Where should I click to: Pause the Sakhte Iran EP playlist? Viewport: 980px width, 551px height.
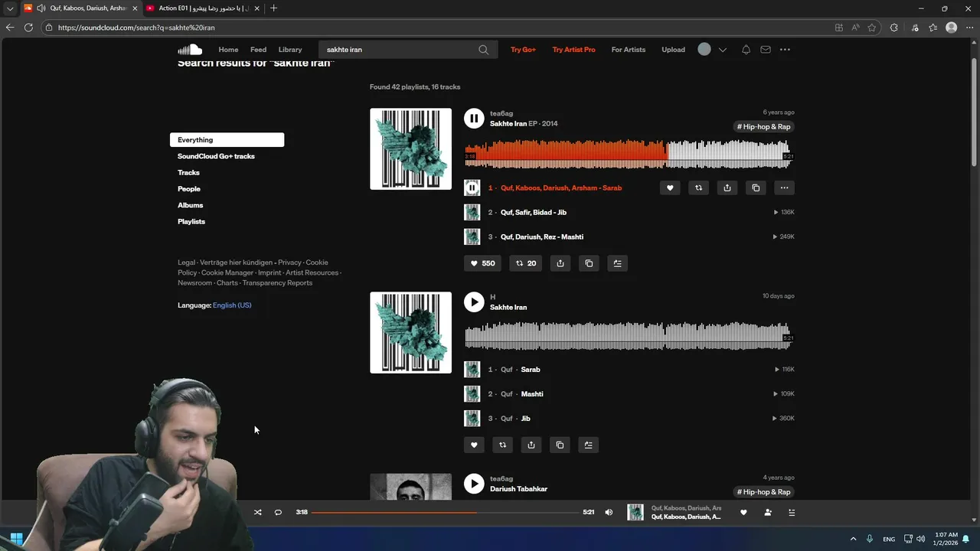click(474, 118)
